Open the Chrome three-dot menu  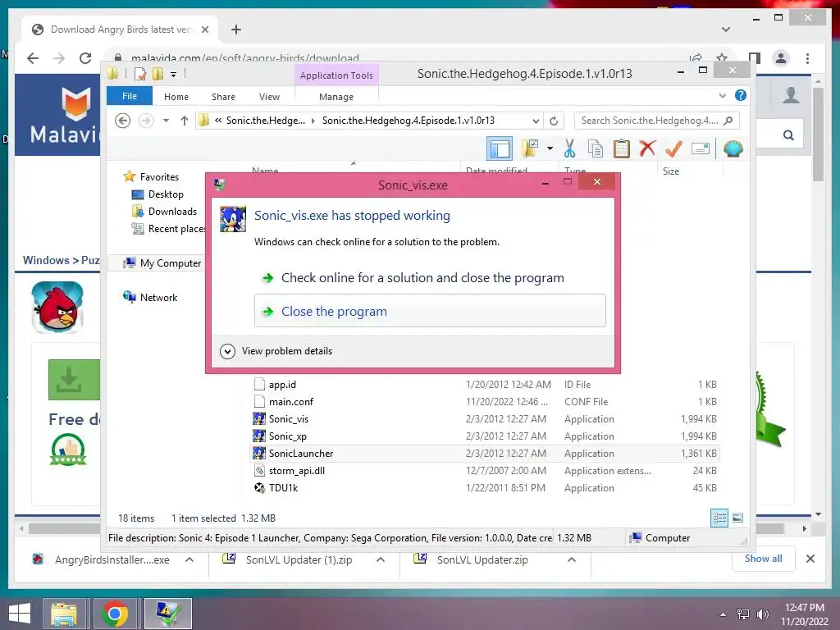[x=807, y=58]
